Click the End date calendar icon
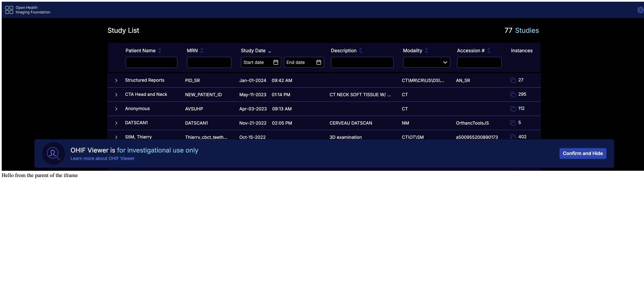 click(318, 62)
